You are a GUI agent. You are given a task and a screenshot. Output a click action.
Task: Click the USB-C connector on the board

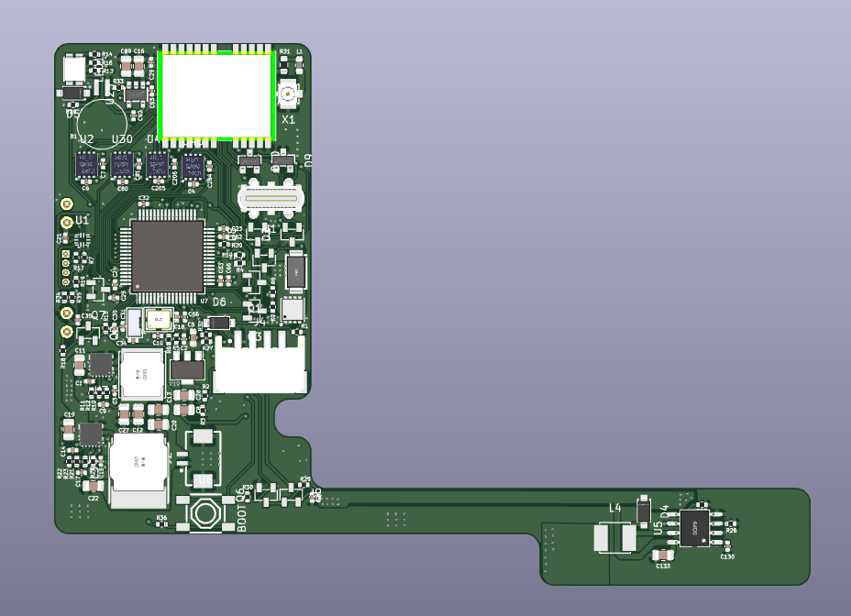(271, 198)
